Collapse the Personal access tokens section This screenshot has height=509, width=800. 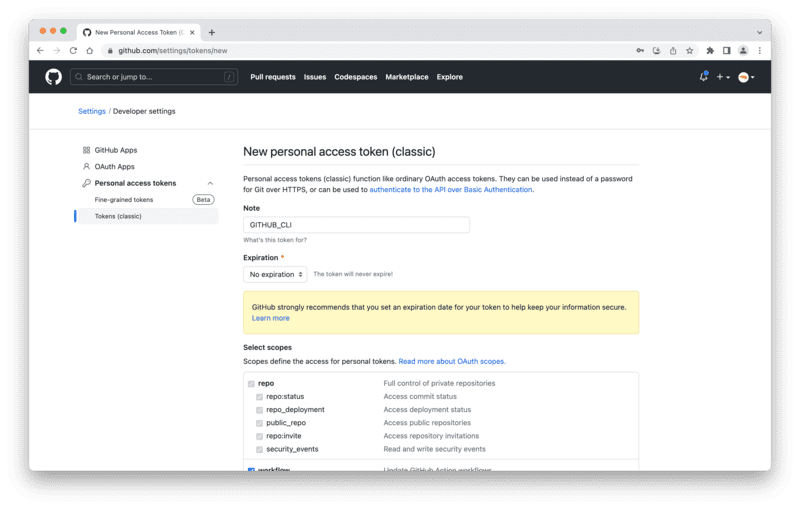[x=210, y=183]
